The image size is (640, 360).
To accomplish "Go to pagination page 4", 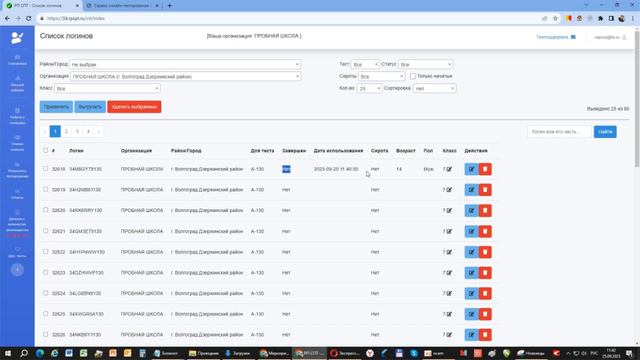I will coord(88,131).
